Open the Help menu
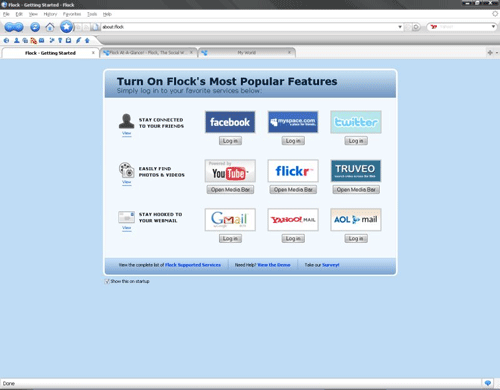Image resolution: width=500 pixels, height=390 pixels. 107,14
